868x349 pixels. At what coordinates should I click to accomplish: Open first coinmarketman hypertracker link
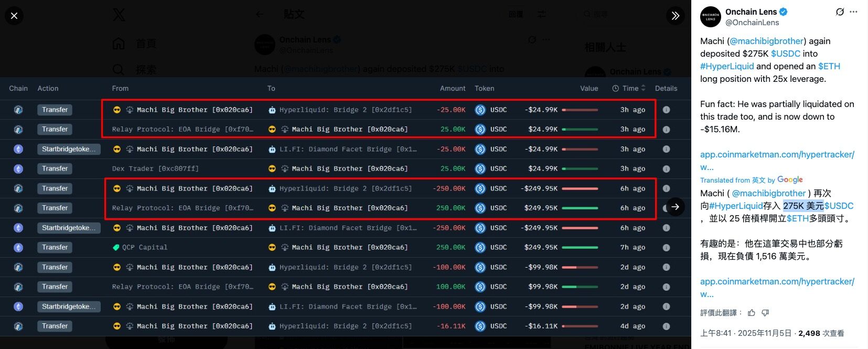[x=777, y=154]
